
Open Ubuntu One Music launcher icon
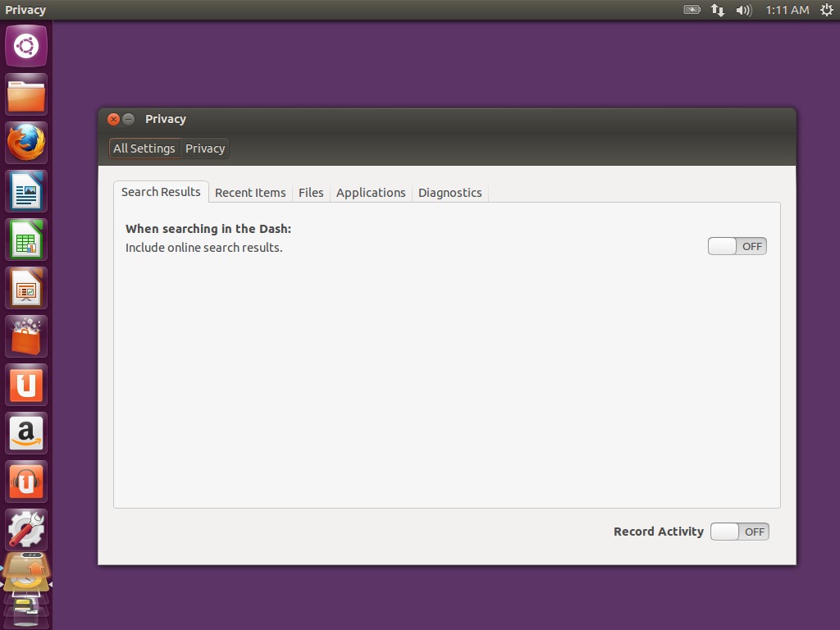click(x=25, y=482)
